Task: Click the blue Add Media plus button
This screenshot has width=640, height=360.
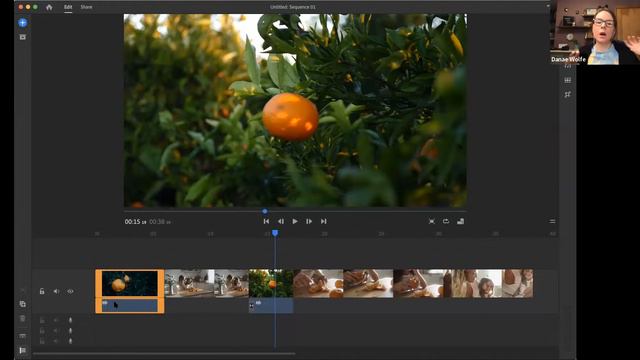Action: pyautogui.click(x=22, y=23)
